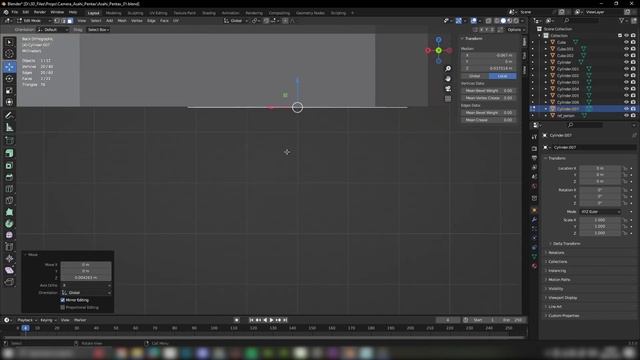Select the Cursor tool in the left toolbar

click(x=9, y=54)
